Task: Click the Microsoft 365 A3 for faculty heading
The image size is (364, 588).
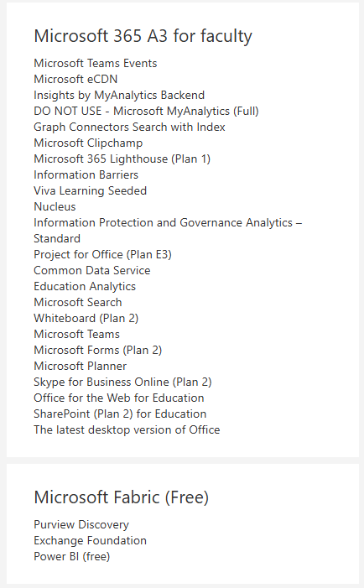Action: tap(143, 36)
